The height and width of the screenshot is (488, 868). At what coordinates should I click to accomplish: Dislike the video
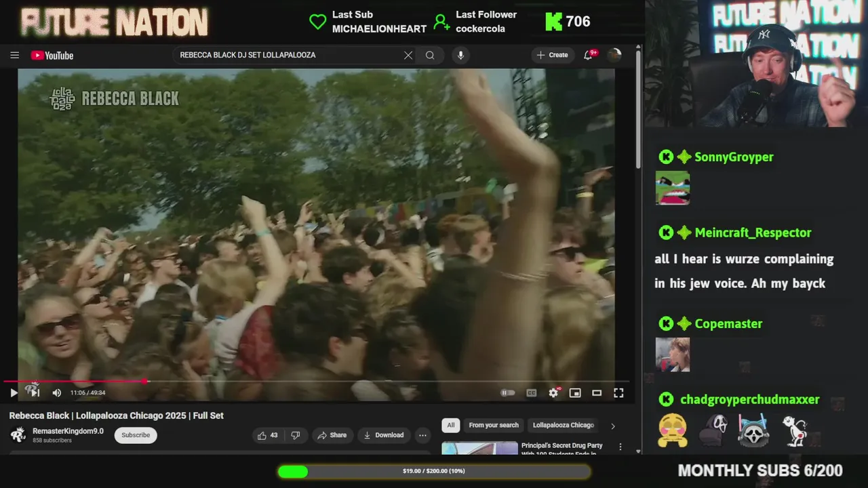(x=296, y=435)
